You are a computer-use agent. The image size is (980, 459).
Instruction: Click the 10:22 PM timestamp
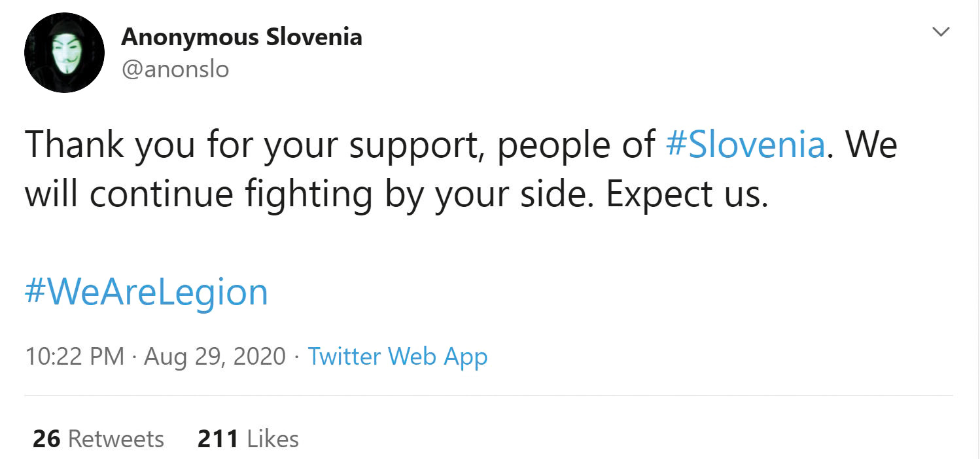[75, 357]
